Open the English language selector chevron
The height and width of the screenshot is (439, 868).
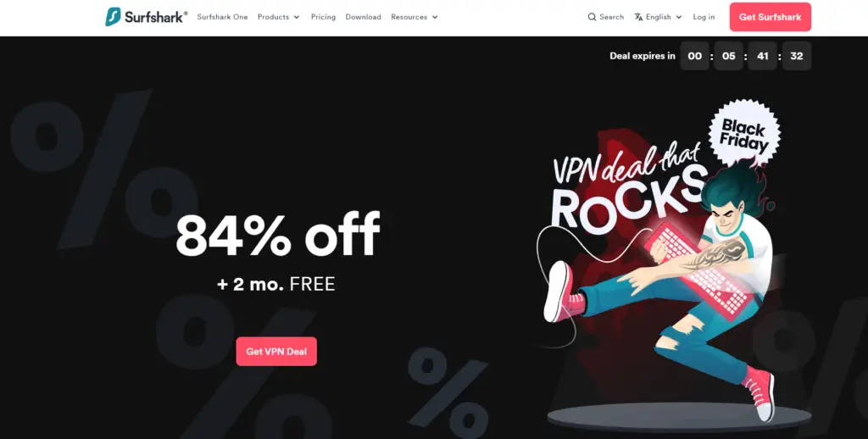coord(679,17)
